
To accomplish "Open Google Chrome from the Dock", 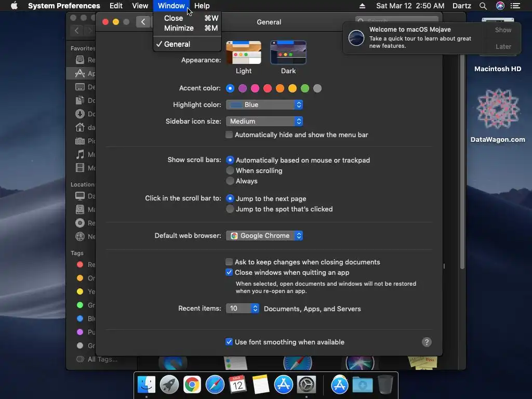I will click(192, 384).
